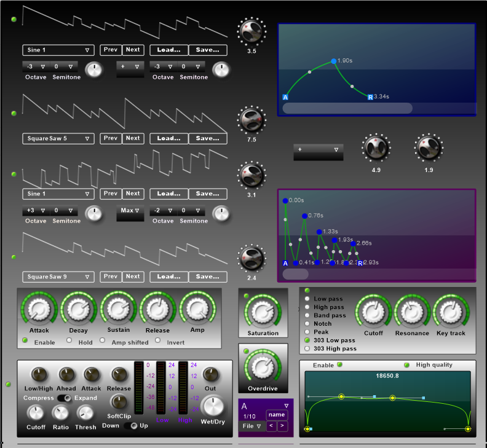Click the Amp knob
Screen dimensions: 487x448
click(197, 310)
